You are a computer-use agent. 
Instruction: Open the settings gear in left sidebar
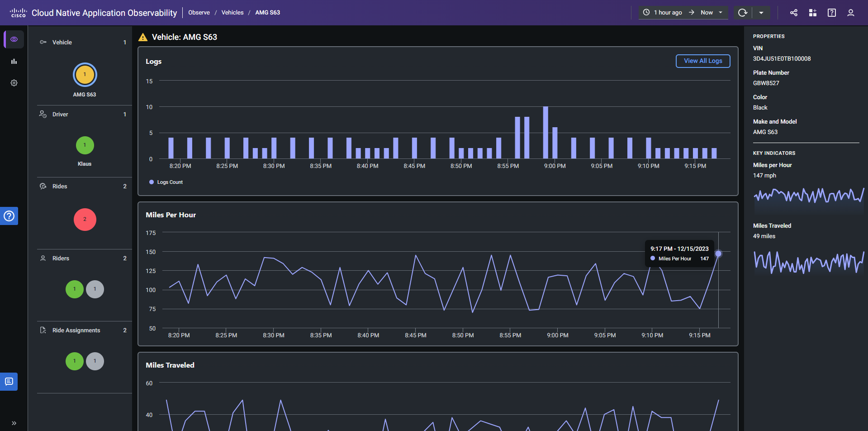tap(14, 83)
